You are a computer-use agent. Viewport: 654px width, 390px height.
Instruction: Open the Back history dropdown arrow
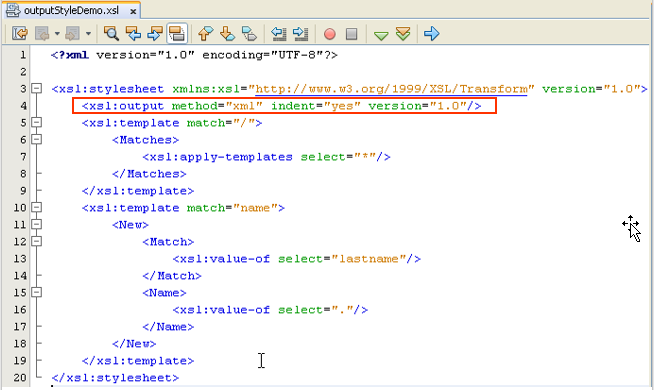[x=57, y=33]
